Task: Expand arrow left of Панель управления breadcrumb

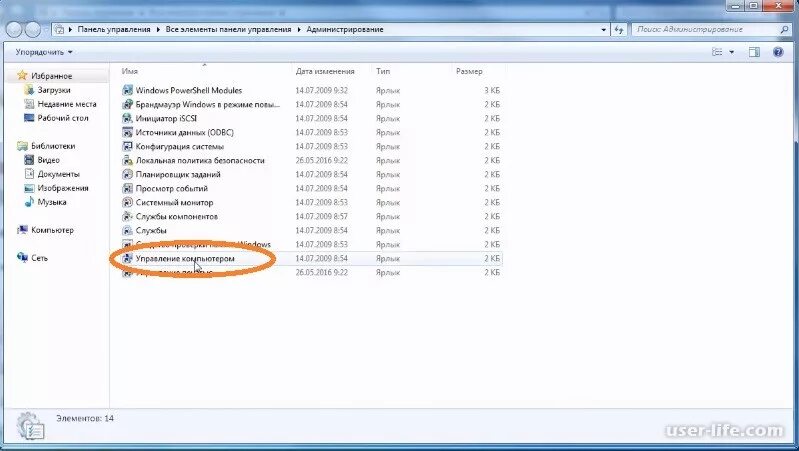Action: 70,30
